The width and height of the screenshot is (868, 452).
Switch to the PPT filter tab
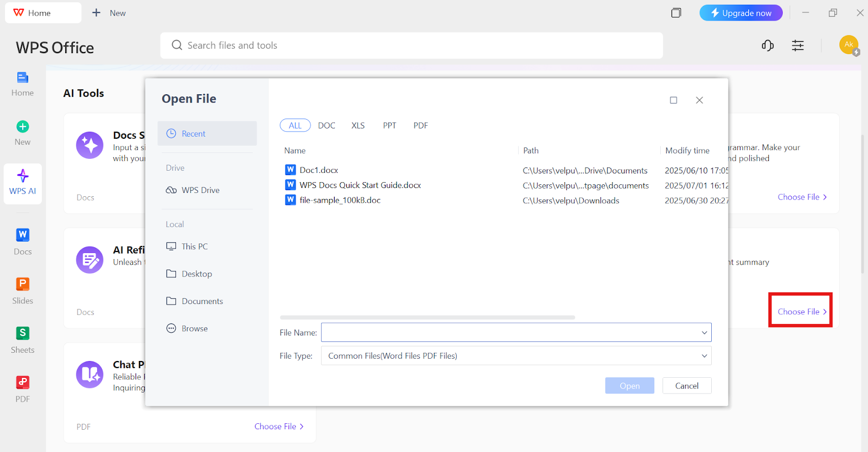390,126
